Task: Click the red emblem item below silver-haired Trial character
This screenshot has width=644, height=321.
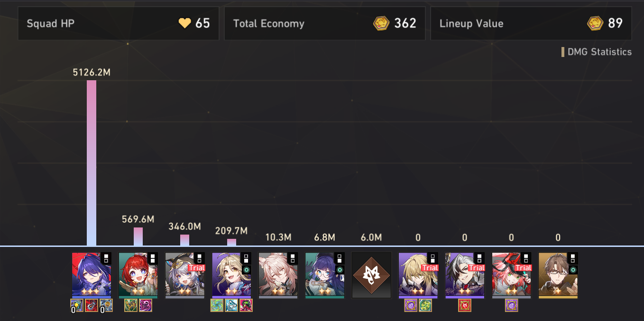Action: tap(465, 305)
